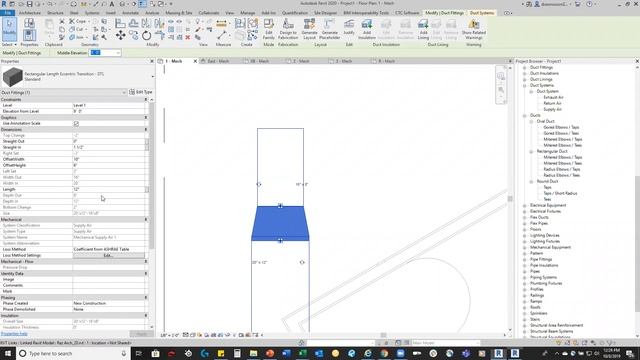The height and width of the screenshot is (360, 640).
Task: Open the Collaborate ribbon tab
Action: [x=209, y=13]
